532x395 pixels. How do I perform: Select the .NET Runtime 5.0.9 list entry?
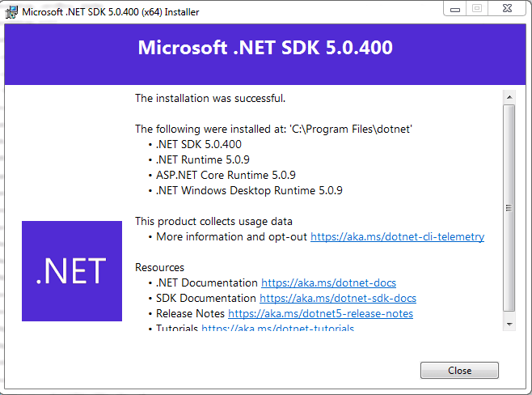pos(203,159)
